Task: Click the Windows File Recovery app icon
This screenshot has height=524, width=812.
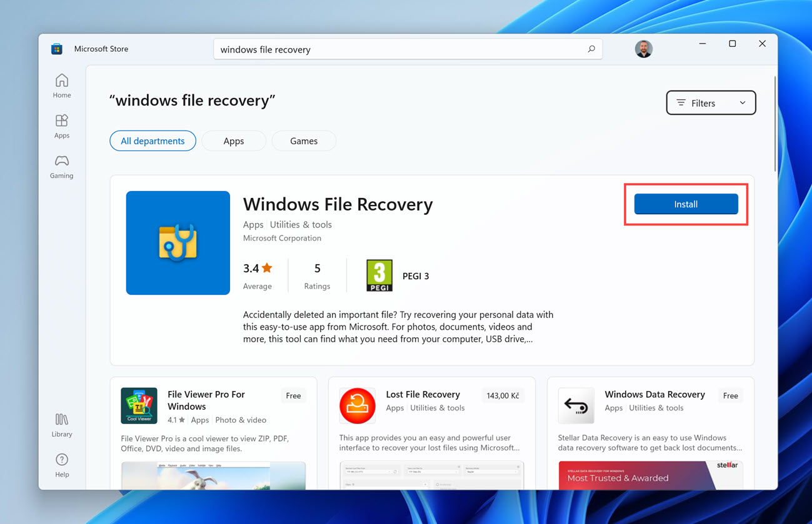Action: [178, 243]
